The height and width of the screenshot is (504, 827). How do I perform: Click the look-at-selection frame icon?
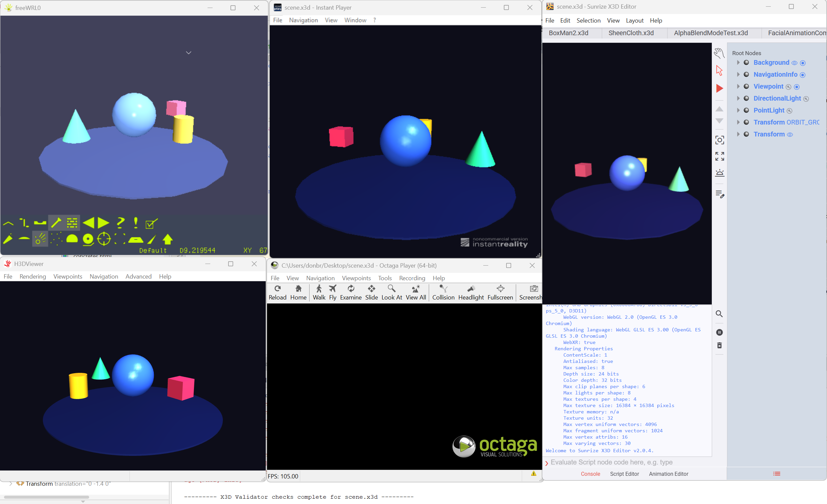click(x=719, y=140)
